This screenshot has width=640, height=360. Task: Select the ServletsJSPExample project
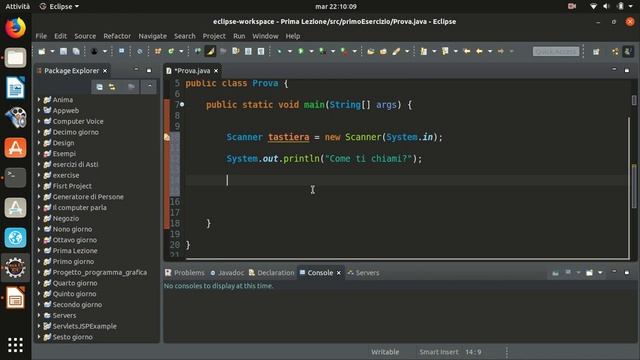coord(84,326)
